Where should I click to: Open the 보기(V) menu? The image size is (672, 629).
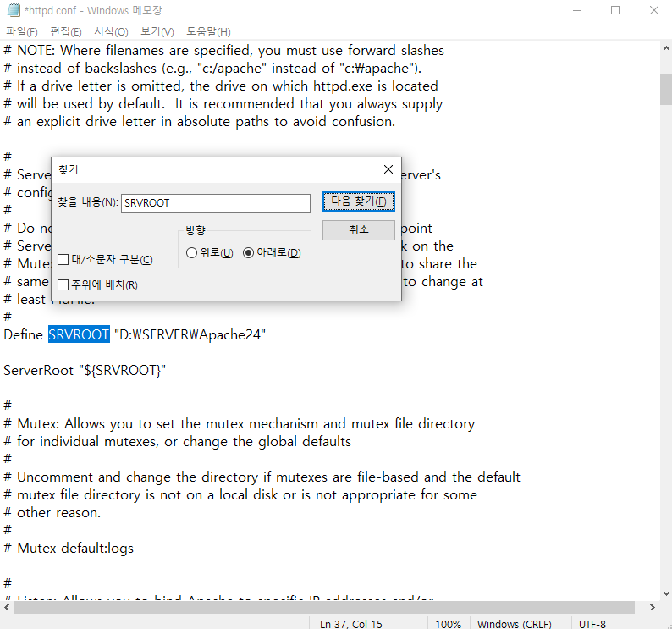point(157,31)
